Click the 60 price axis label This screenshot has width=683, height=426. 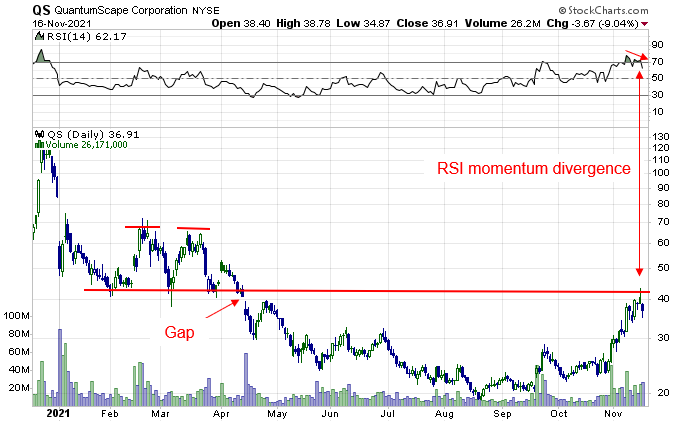(663, 243)
